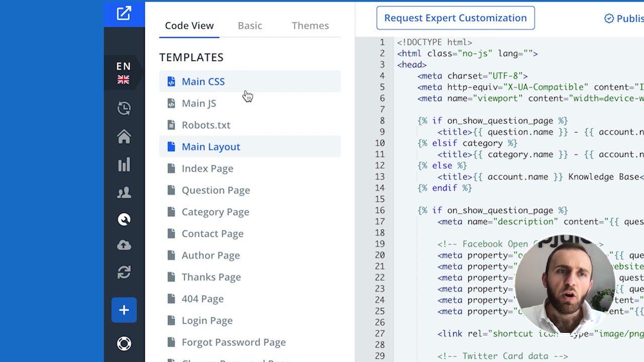Click Request Expert Customization button
644x362 pixels.
[x=455, y=18]
